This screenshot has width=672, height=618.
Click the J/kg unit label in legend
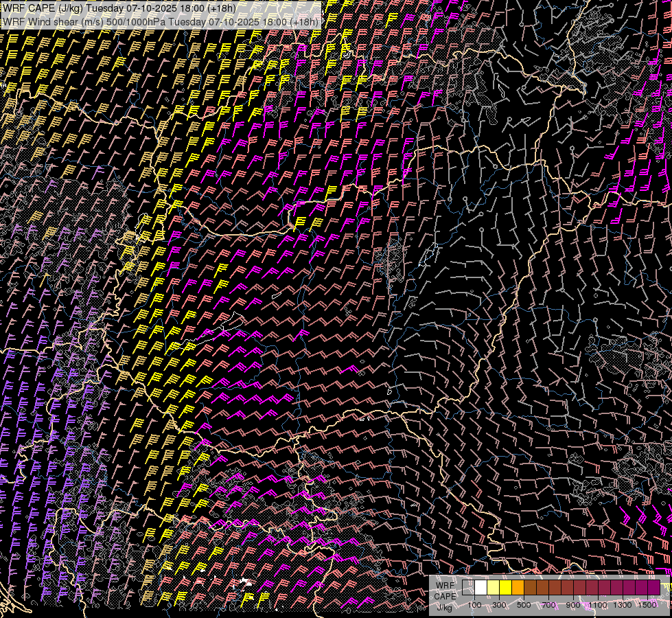tap(444, 607)
